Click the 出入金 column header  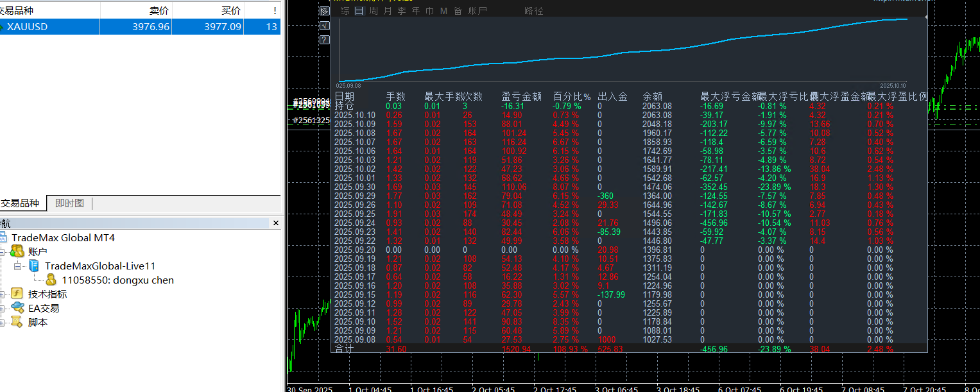pyautogui.click(x=612, y=96)
